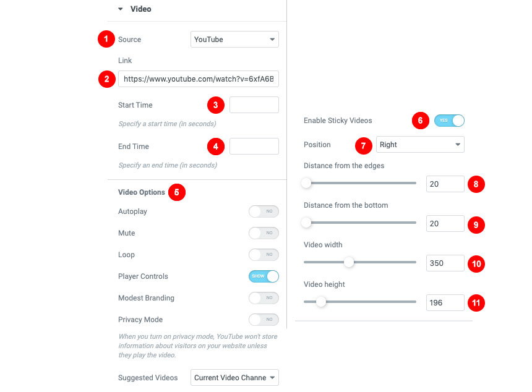Click the Video height value field
The image size is (532, 392).
445,302
